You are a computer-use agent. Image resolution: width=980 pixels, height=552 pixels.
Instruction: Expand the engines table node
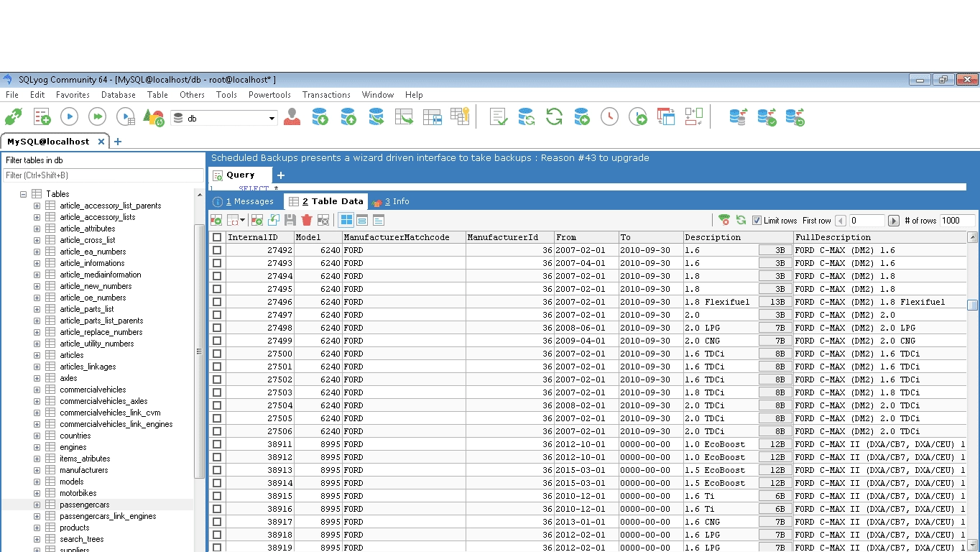click(37, 447)
